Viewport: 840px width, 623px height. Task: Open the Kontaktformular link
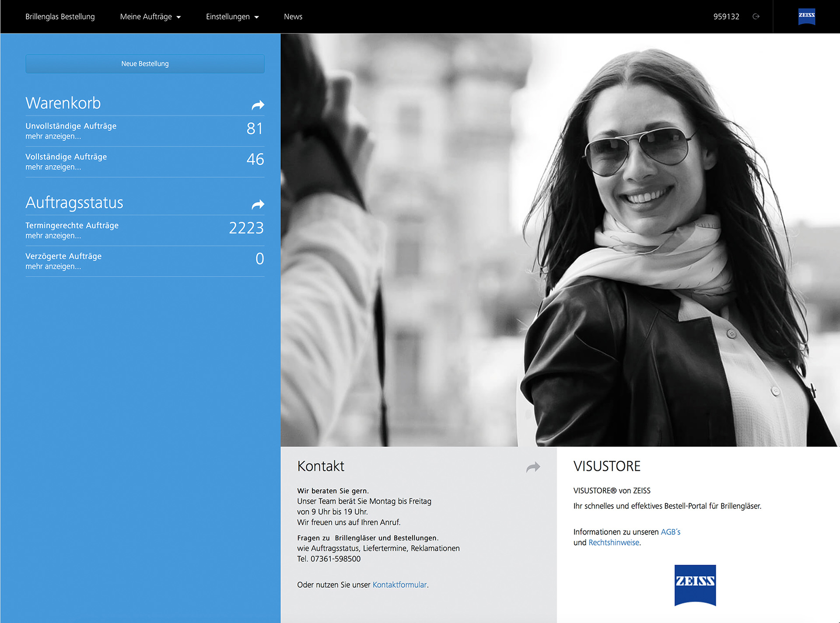coord(399,585)
